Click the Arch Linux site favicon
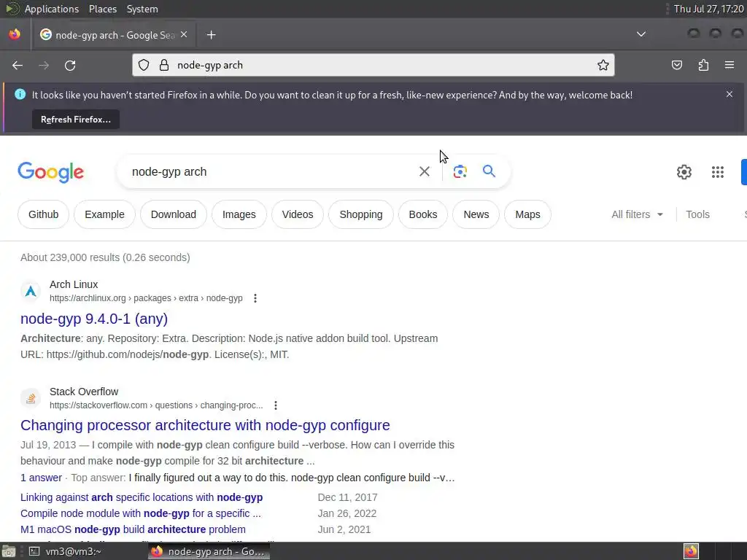The image size is (747, 560). click(31, 291)
